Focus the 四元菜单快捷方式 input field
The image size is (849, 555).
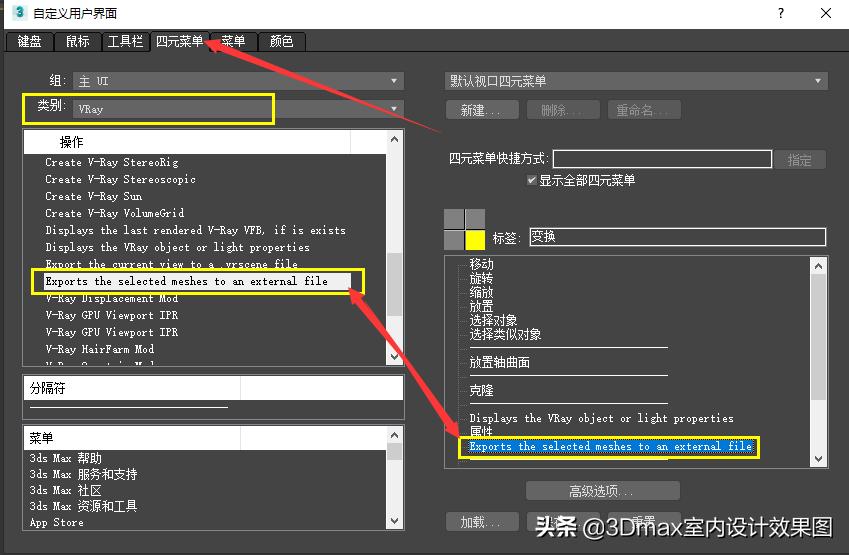click(x=662, y=159)
